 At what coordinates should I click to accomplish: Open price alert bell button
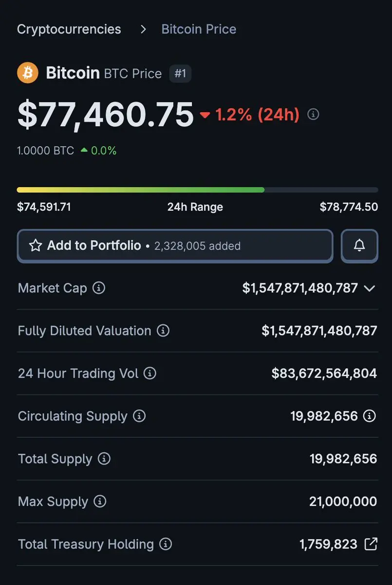pos(359,246)
